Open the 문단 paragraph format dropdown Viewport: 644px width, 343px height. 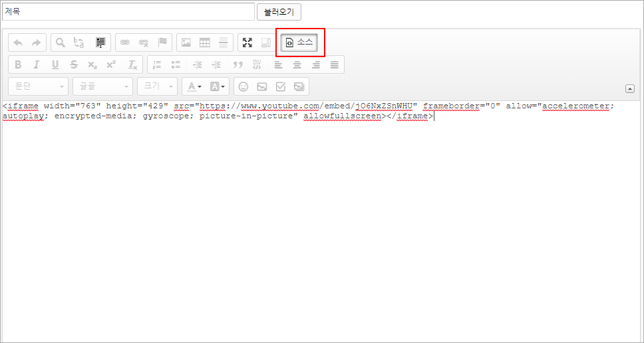pos(38,86)
